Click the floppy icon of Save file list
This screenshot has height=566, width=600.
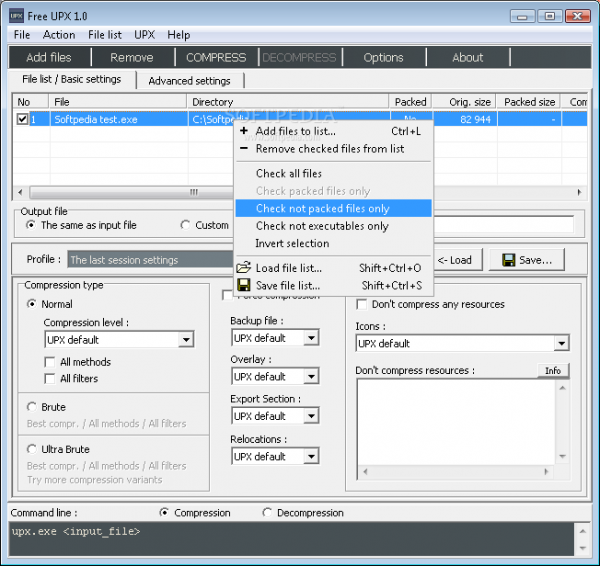click(244, 285)
